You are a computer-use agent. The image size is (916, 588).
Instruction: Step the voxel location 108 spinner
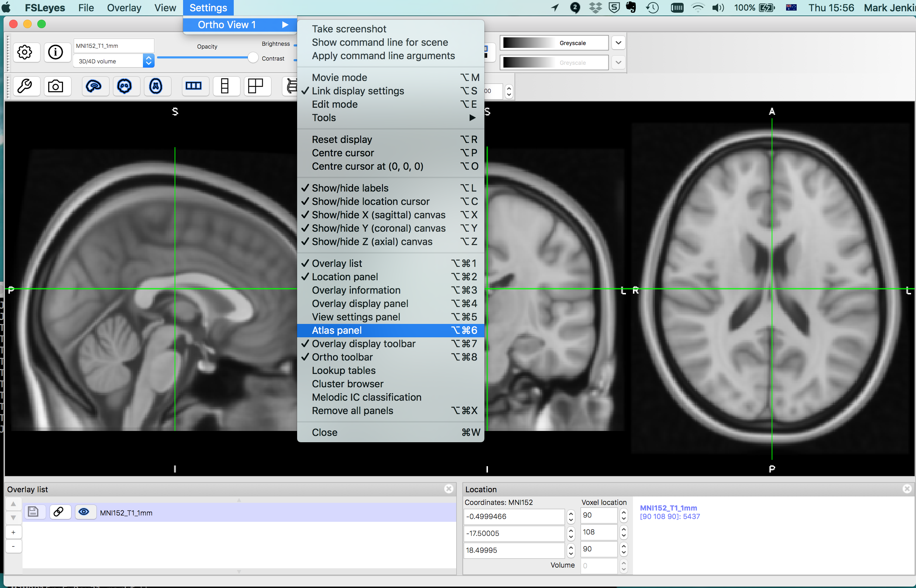pos(623,532)
